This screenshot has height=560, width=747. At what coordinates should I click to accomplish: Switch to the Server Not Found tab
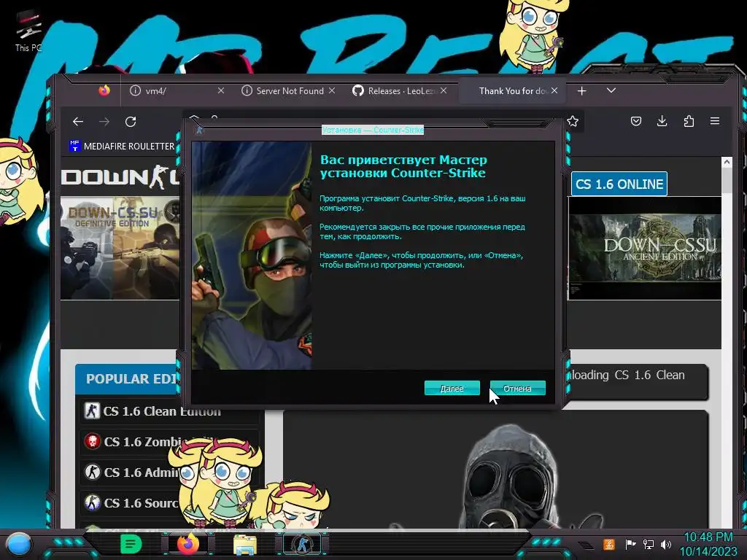[290, 90]
